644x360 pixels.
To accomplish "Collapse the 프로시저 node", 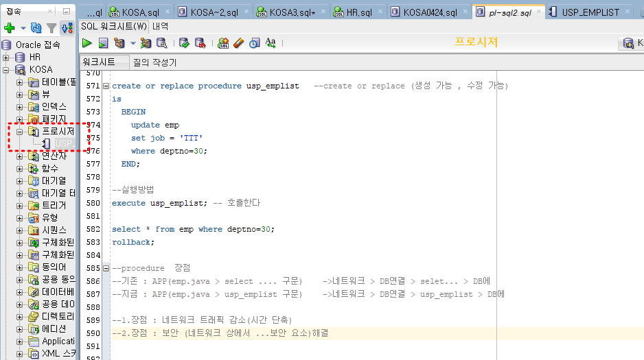I will (19, 132).
